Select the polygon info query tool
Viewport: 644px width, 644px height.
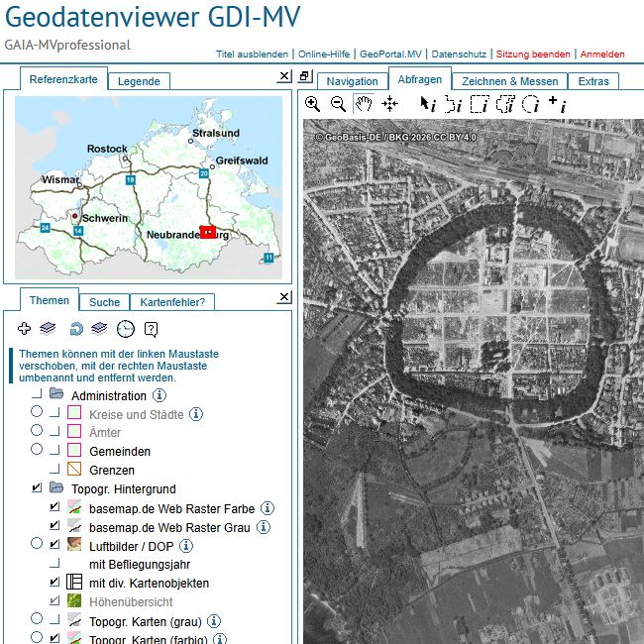click(x=454, y=104)
